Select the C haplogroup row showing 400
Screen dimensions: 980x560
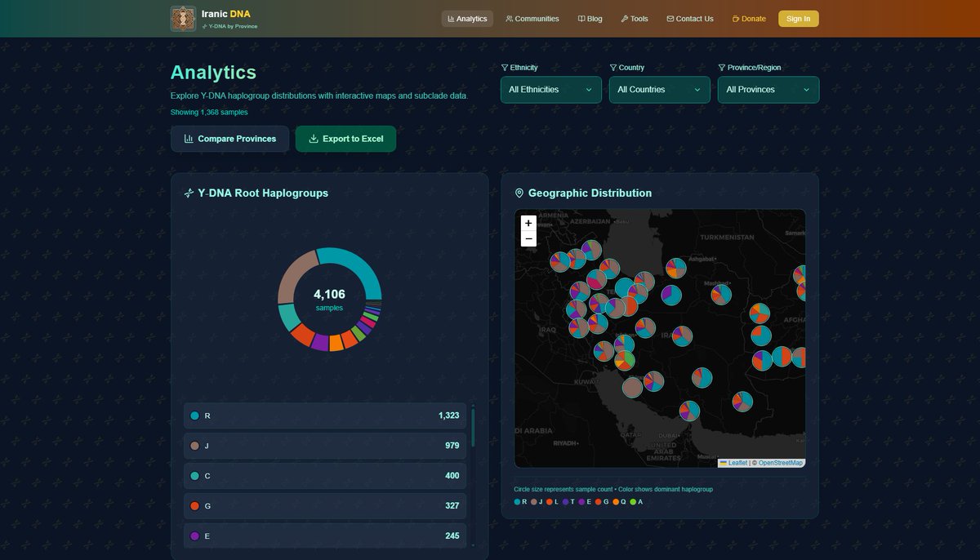click(x=325, y=476)
